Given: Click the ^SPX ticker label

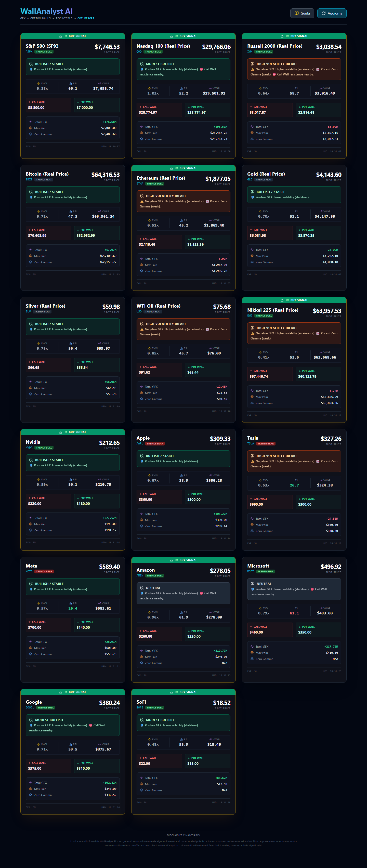Looking at the screenshot, I should (29, 51).
